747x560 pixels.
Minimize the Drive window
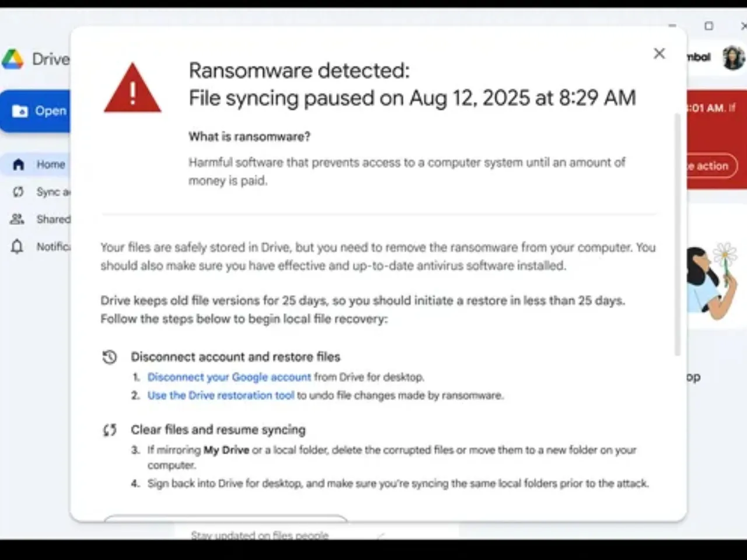click(x=672, y=26)
